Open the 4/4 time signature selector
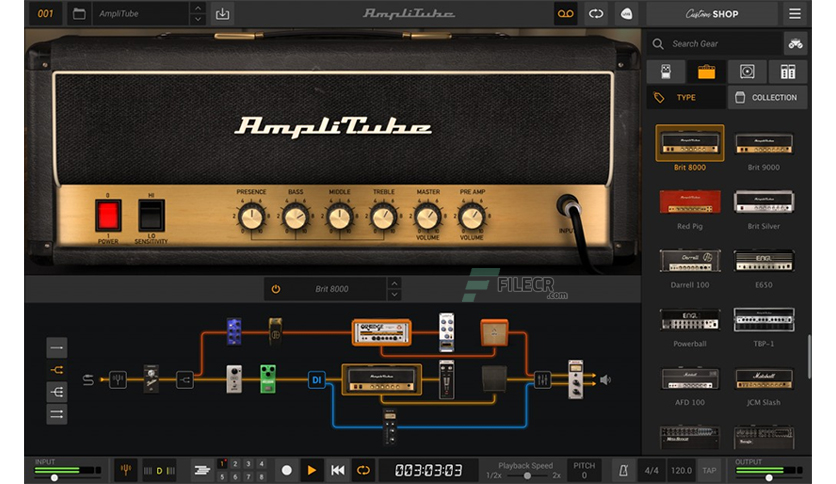 pyautogui.click(x=651, y=470)
